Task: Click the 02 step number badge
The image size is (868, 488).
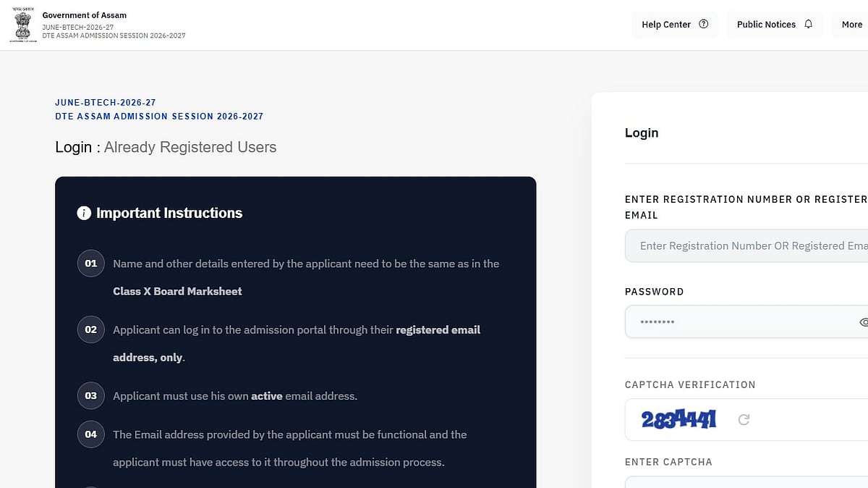Action: pos(91,329)
